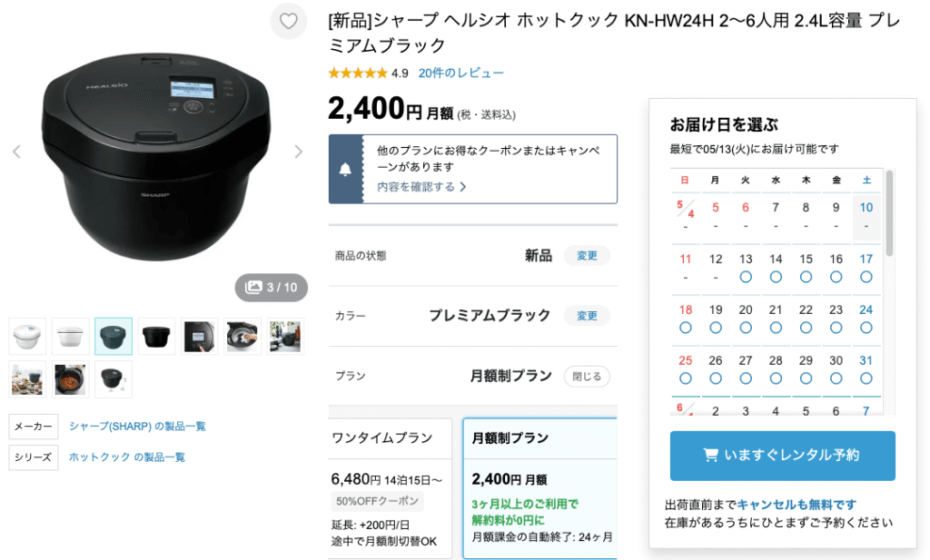This screenshot has height=560, width=930.
Task: Click the image gallery 3/10 counter icon
Action: (254, 287)
